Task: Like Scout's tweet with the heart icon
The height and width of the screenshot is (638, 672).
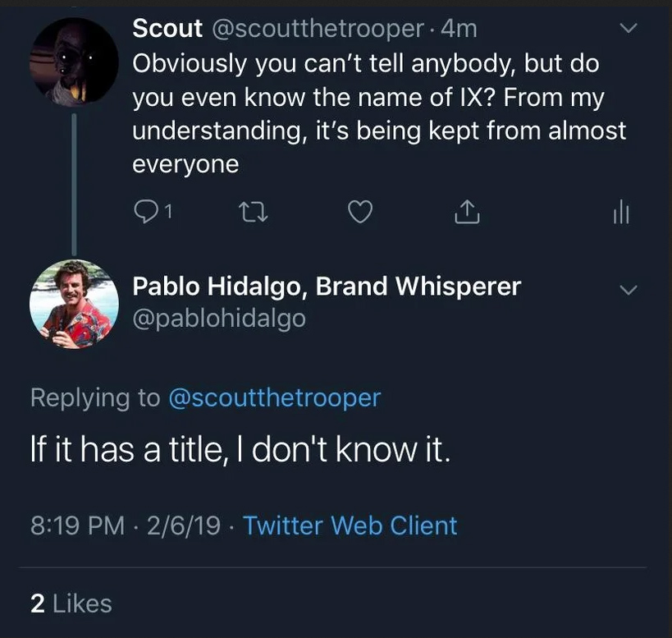Action: [360, 213]
